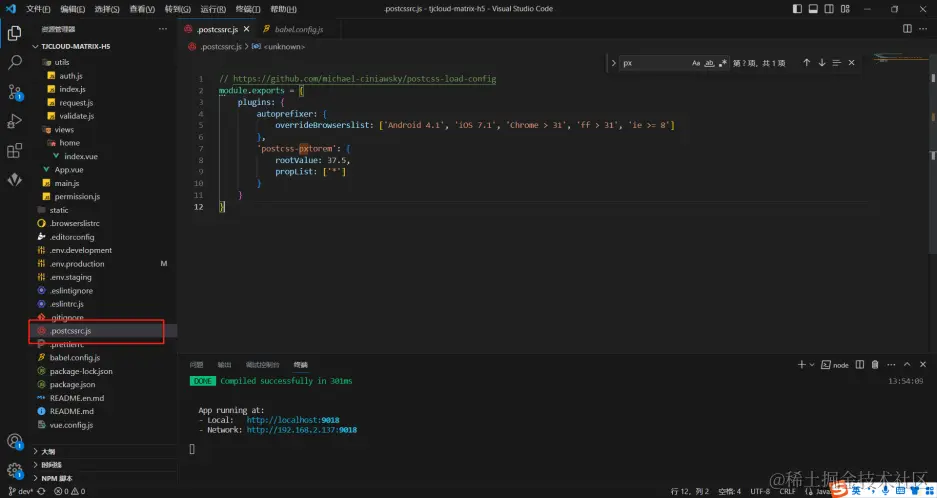Split the terminal panel
The height and width of the screenshot is (498, 937).
pos(859,365)
